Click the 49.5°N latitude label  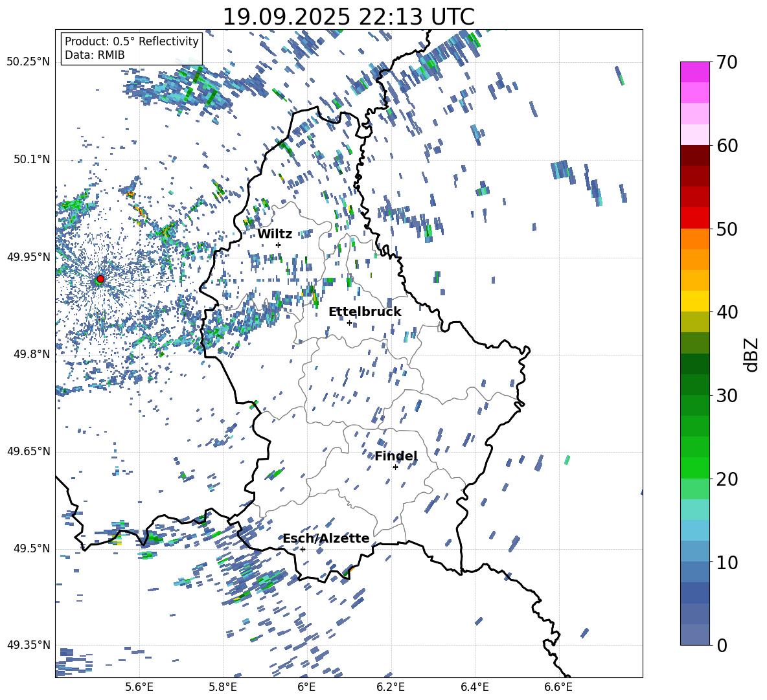tap(32, 548)
